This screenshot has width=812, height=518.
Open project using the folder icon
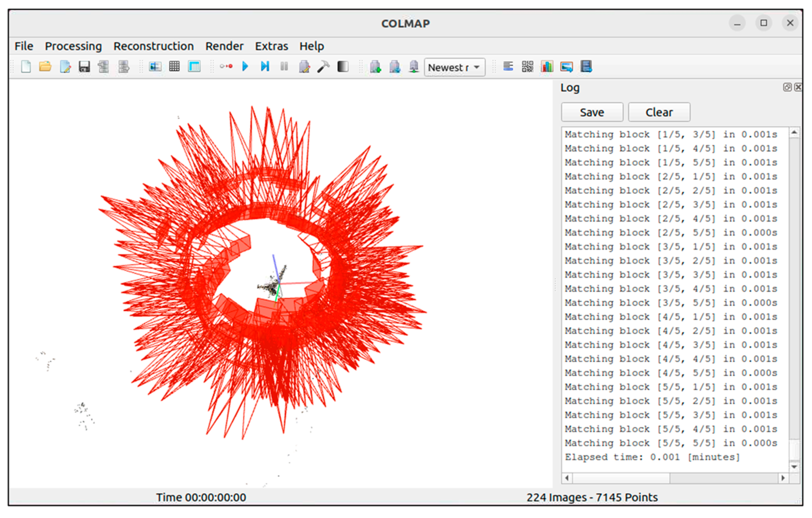45,66
